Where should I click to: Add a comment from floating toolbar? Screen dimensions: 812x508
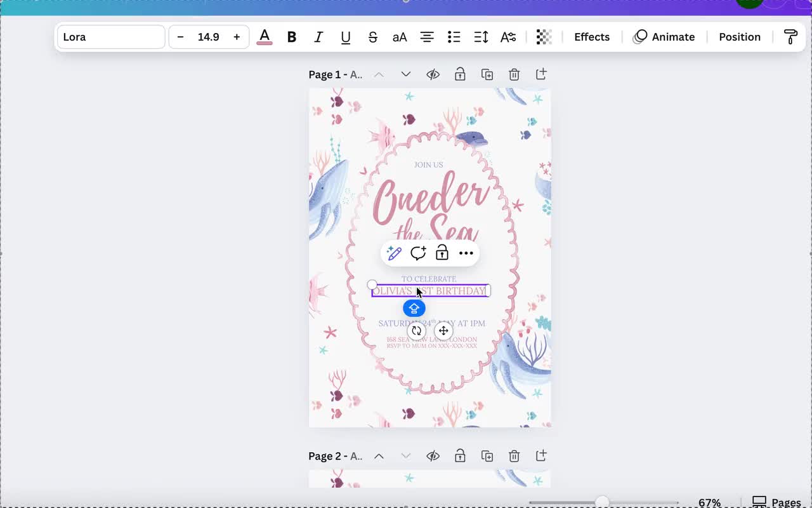coord(418,253)
